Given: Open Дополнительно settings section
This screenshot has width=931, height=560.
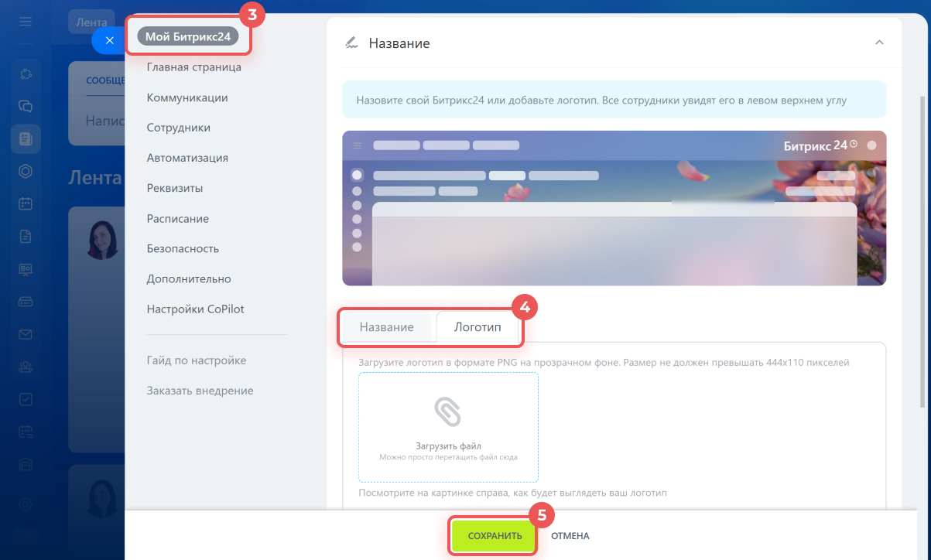Looking at the screenshot, I should (x=189, y=279).
